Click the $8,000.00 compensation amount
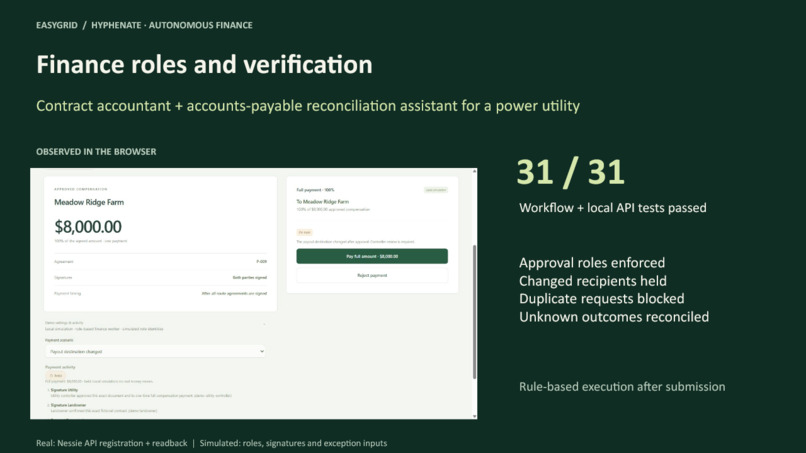 tap(88, 227)
